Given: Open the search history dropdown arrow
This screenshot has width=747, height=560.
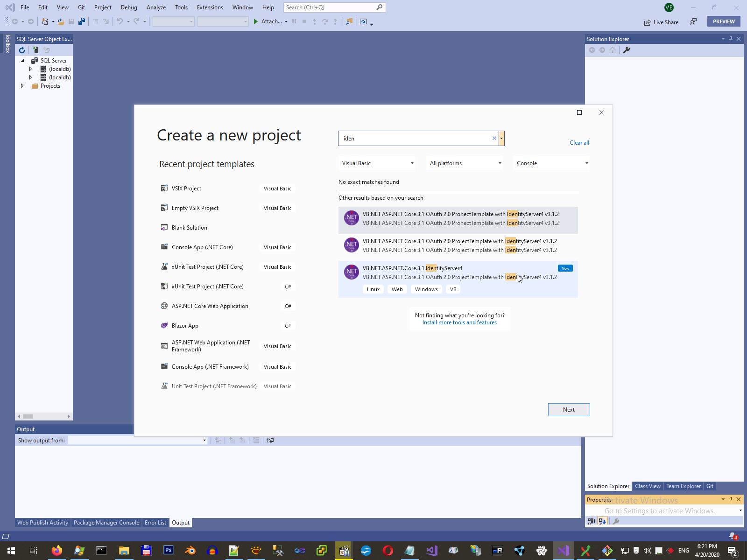Looking at the screenshot, I should pyautogui.click(x=501, y=138).
